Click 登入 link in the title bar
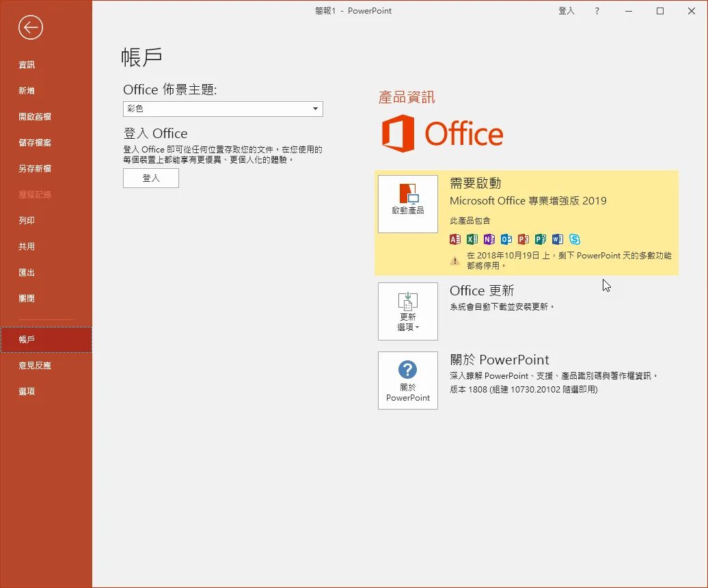 coord(567,11)
